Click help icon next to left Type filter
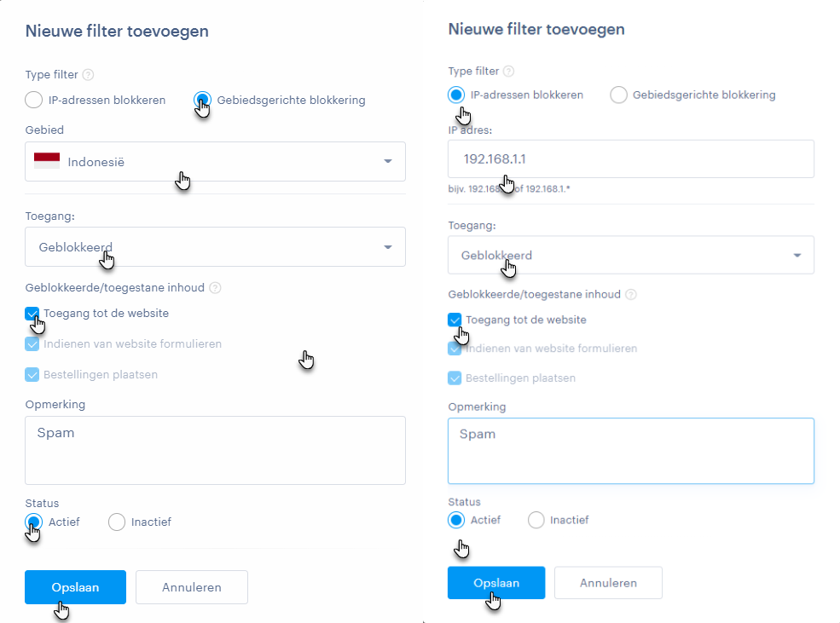Screen dimensions: 840x623 tap(89, 75)
